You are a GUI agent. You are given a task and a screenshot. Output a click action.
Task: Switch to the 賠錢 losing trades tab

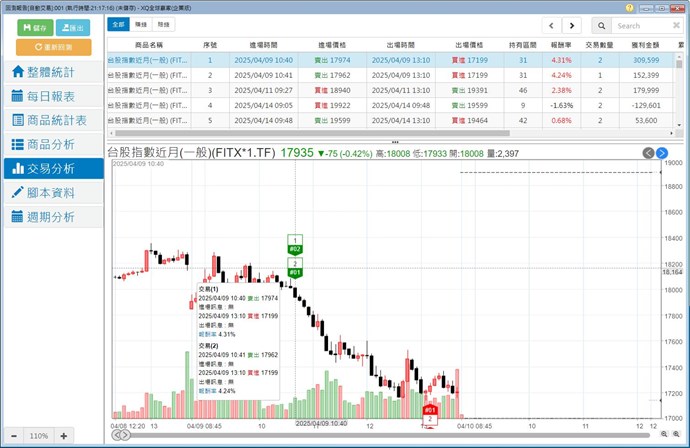pos(164,23)
